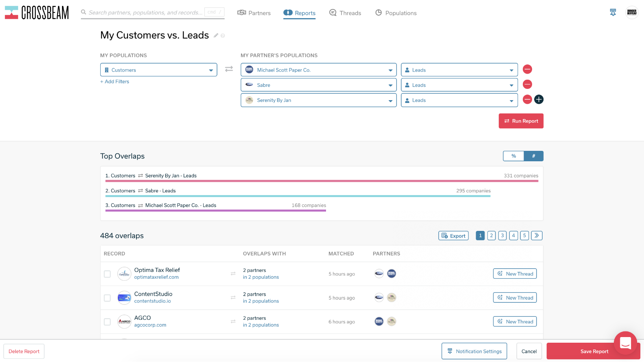644x362 pixels.
Task: Start New Thread for Optima Tax Relief
Action: click(x=515, y=274)
